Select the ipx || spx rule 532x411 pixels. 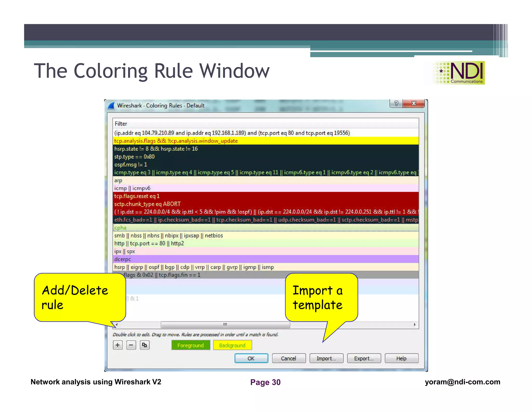266,251
